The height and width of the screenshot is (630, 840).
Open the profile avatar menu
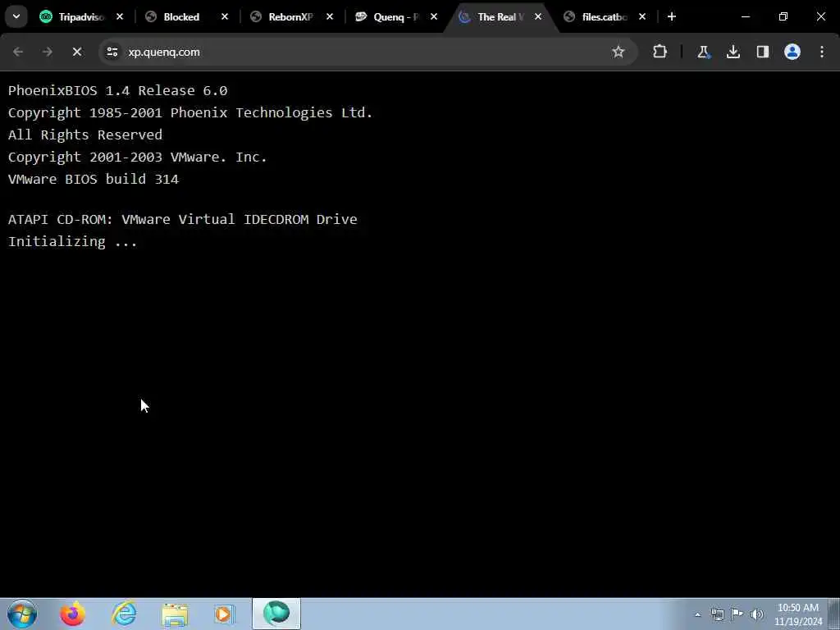(792, 52)
